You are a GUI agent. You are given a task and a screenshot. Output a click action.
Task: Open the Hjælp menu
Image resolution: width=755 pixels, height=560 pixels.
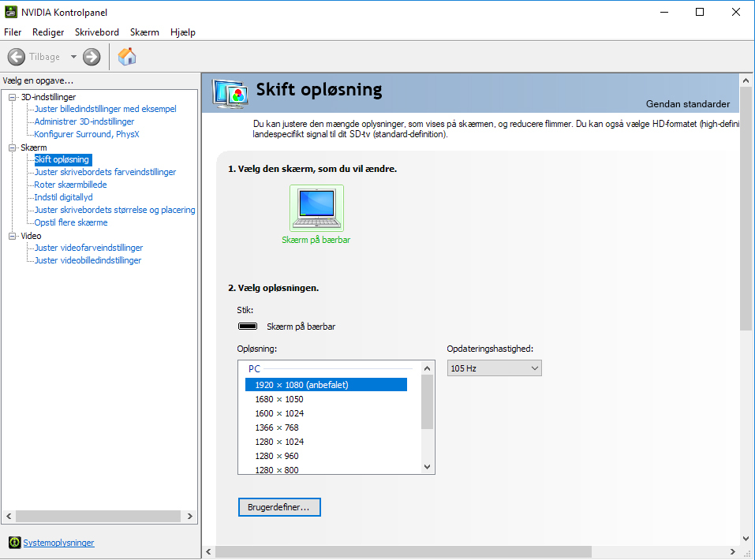[183, 32]
